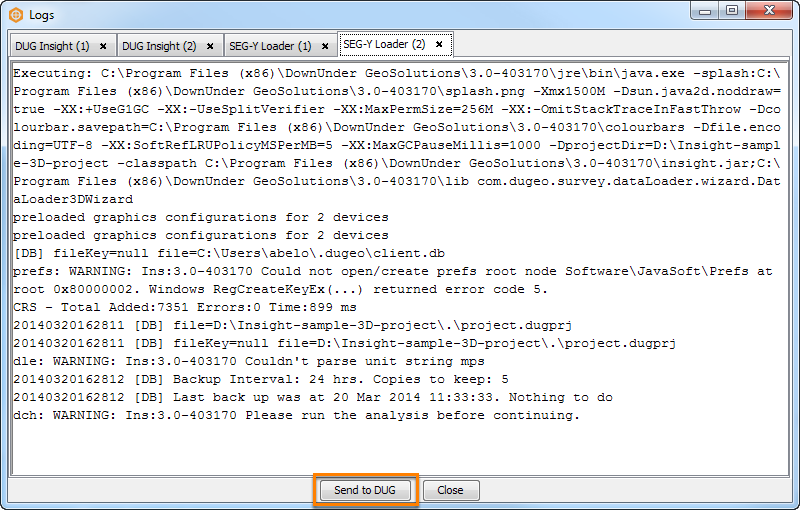Click the DUG Logs window icon
The image size is (800, 510).
coord(16,15)
